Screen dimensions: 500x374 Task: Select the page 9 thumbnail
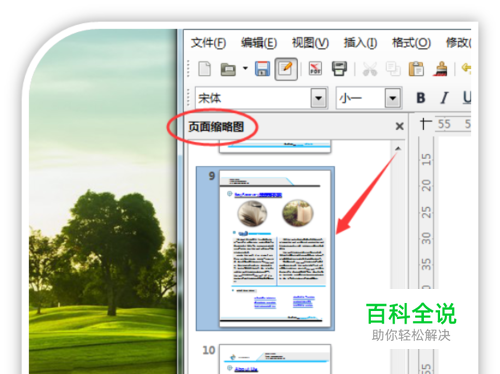pos(275,249)
